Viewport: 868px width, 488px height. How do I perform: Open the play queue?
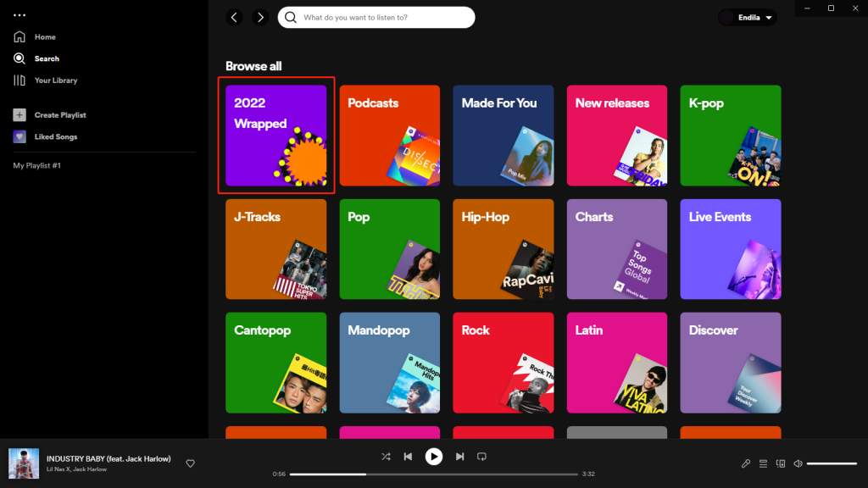tap(764, 463)
